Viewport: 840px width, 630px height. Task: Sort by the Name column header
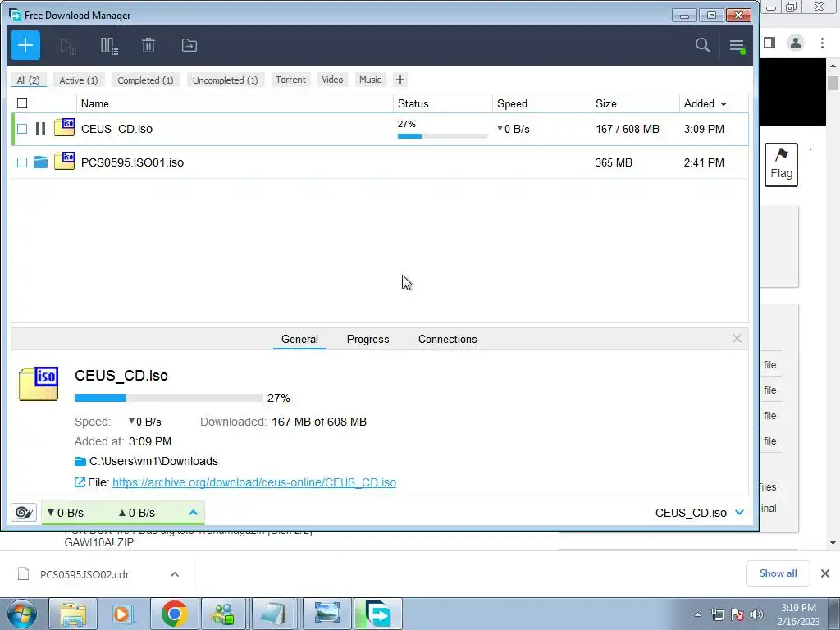click(x=235, y=103)
